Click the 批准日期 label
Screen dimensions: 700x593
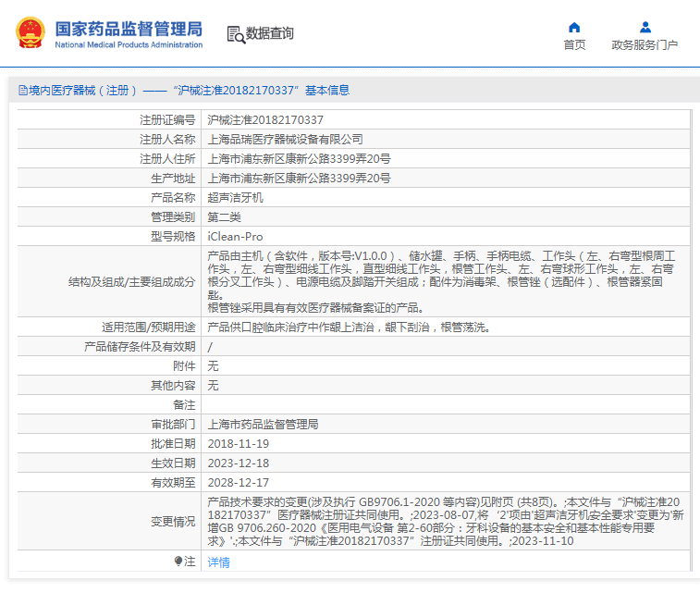(x=173, y=444)
